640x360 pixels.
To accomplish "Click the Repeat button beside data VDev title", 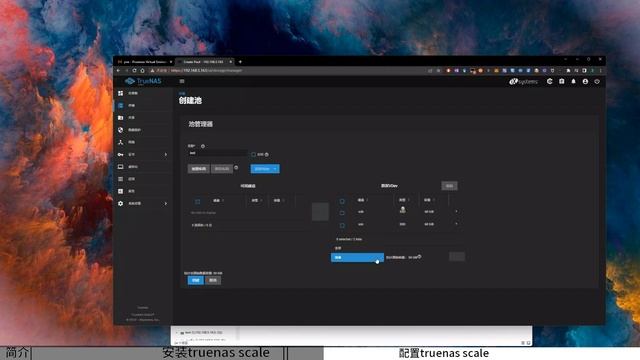I will pos(449,186).
